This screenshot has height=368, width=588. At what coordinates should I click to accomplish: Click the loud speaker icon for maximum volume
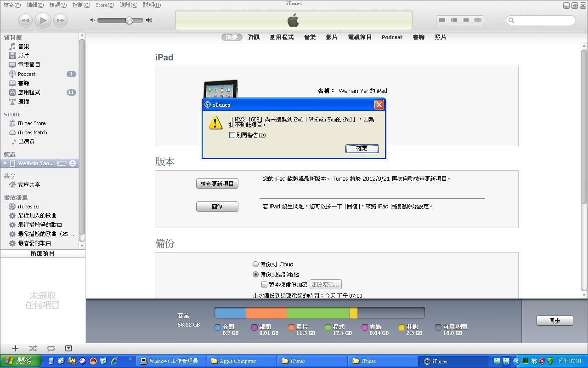pos(149,20)
